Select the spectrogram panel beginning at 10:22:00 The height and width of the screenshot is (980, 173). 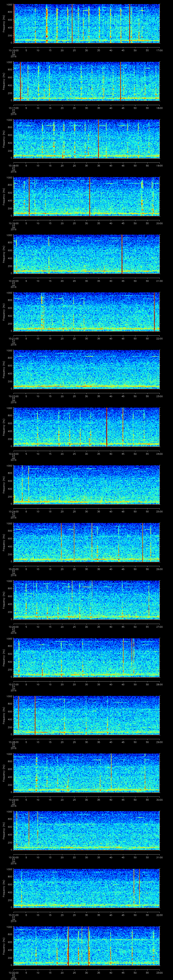click(x=86, y=369)
